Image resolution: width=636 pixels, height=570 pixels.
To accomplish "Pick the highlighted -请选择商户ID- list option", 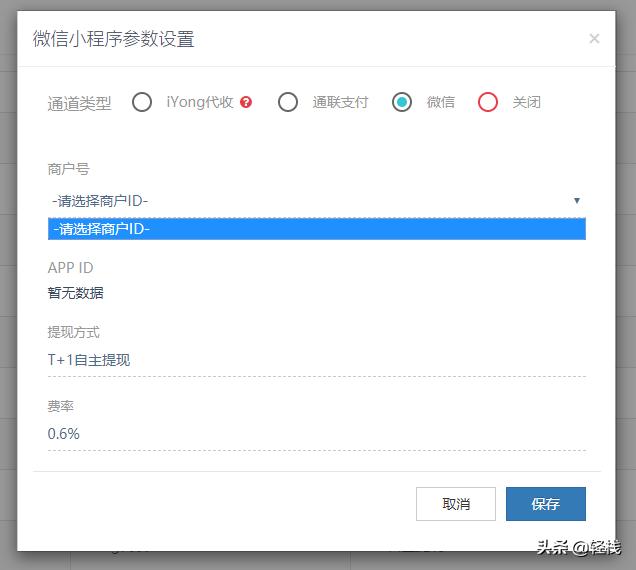I will tap(317, 229).
